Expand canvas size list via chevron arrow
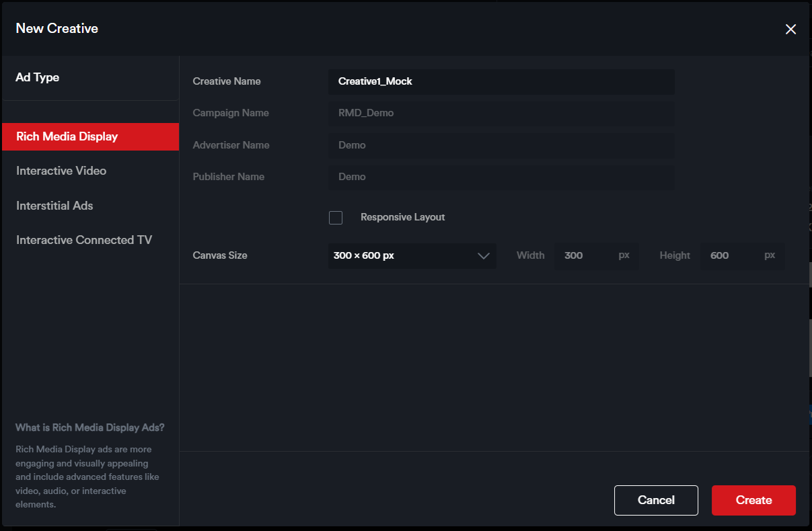Viewport: 812px width, 531px height. [483, 256]
